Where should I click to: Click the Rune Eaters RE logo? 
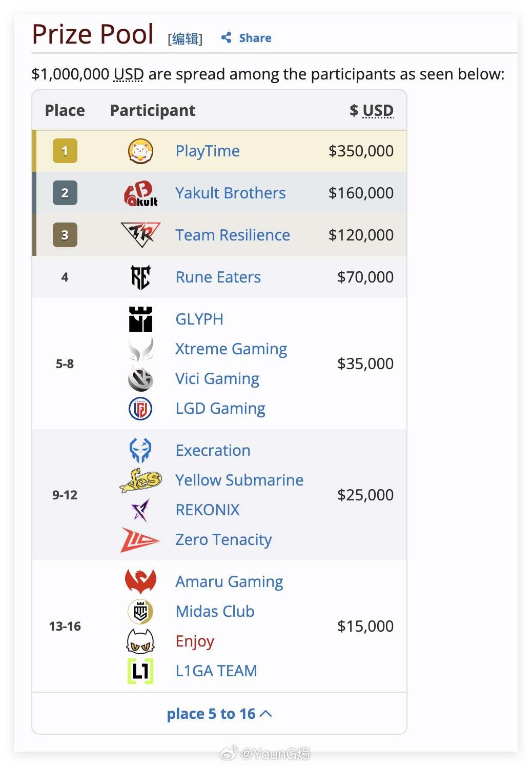click(140, 277)
